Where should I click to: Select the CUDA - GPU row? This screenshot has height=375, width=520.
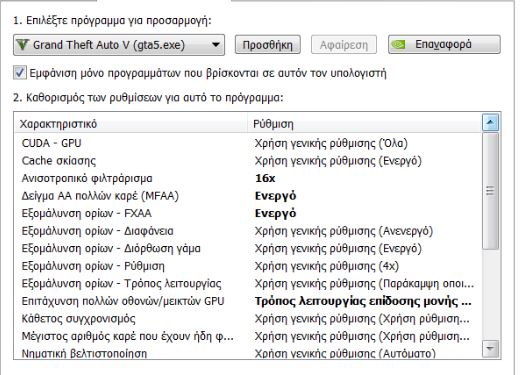coord(248,143)
